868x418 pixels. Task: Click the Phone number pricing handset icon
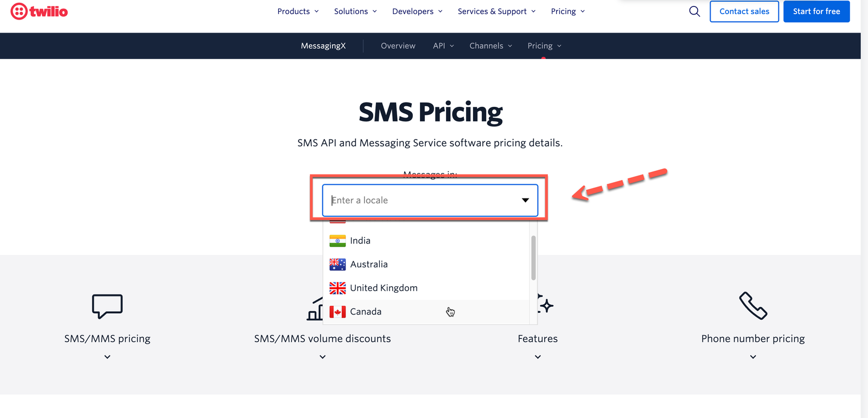753,306
